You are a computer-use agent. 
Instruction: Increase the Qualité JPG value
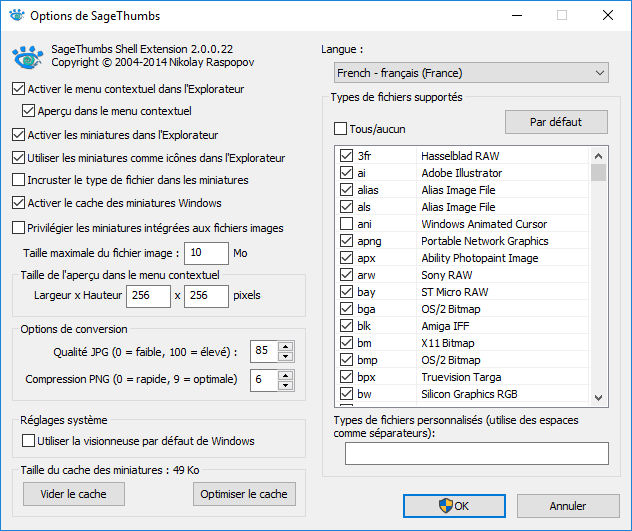click(285, 347)
